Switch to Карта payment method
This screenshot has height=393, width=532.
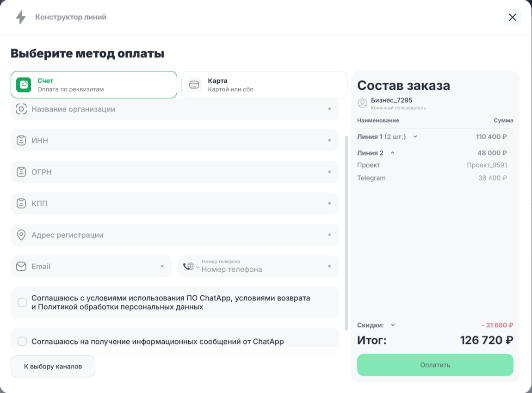coord(264,85)
